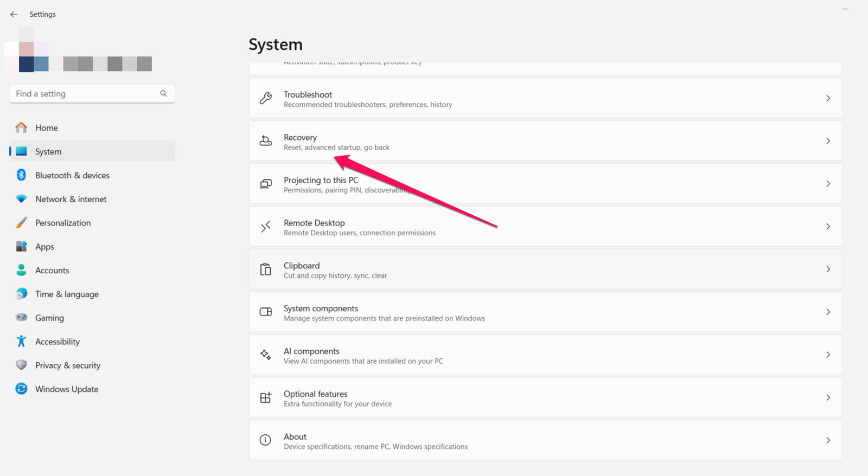Go to Windows Update section
Viewport: 868px width, 476px height.
[67, 389]
